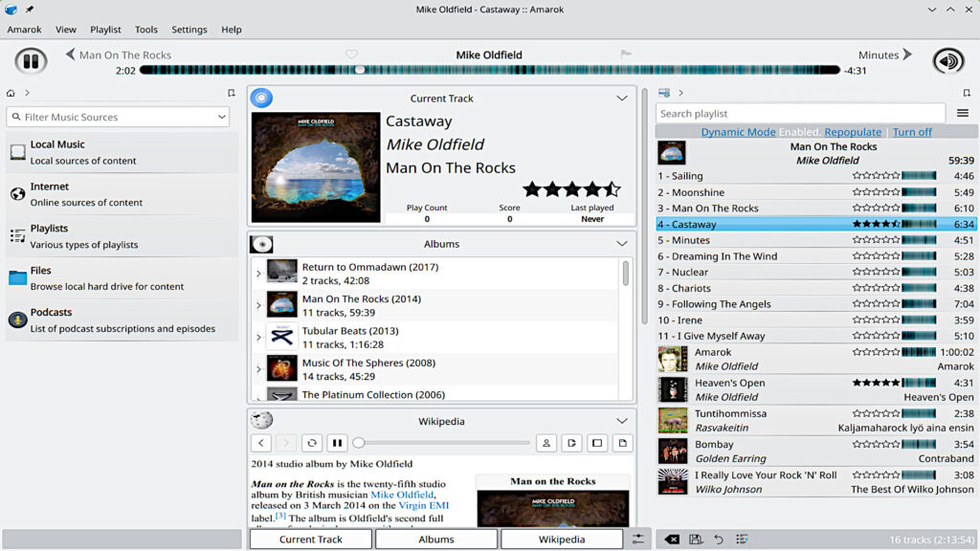Screen dimensions: 980x551
Task: Skip forward to the Minutes track
Action: pyautogui.click(x=885, y=55)
